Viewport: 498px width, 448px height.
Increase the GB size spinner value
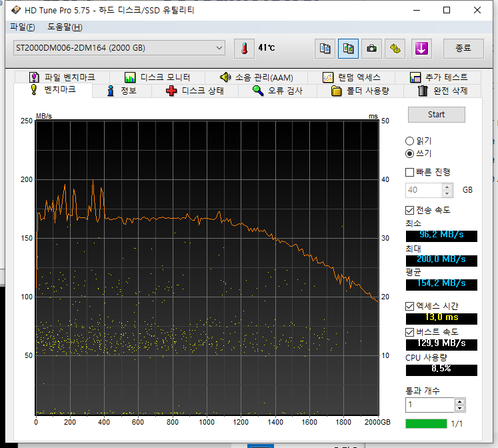click(447, 187)
